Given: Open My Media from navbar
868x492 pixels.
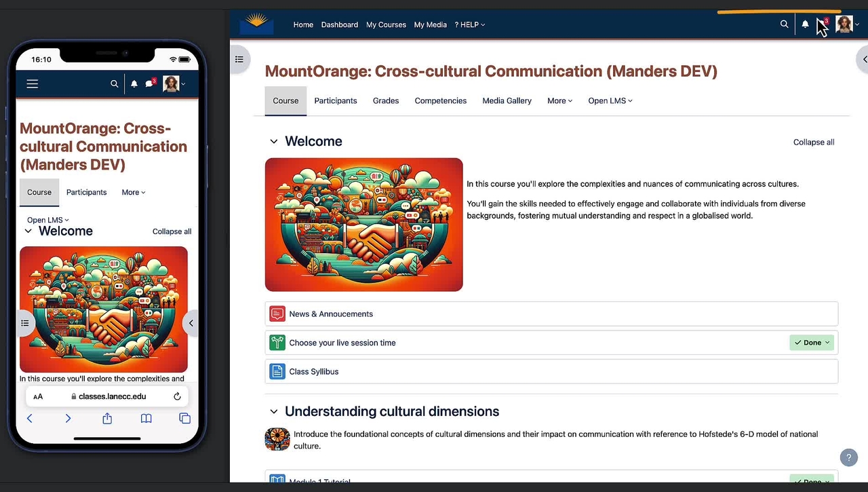Looking at the screenshot, I should (x=431, y=24).
